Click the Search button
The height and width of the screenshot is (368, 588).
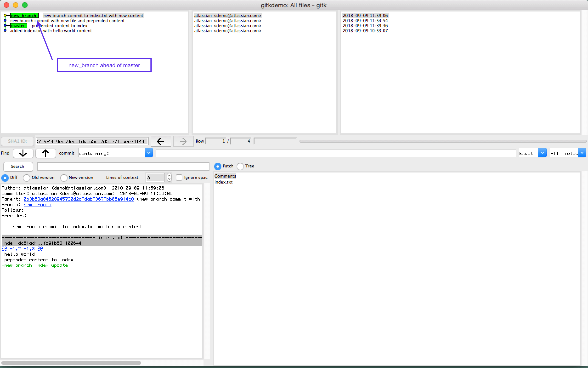coord(18,167)
